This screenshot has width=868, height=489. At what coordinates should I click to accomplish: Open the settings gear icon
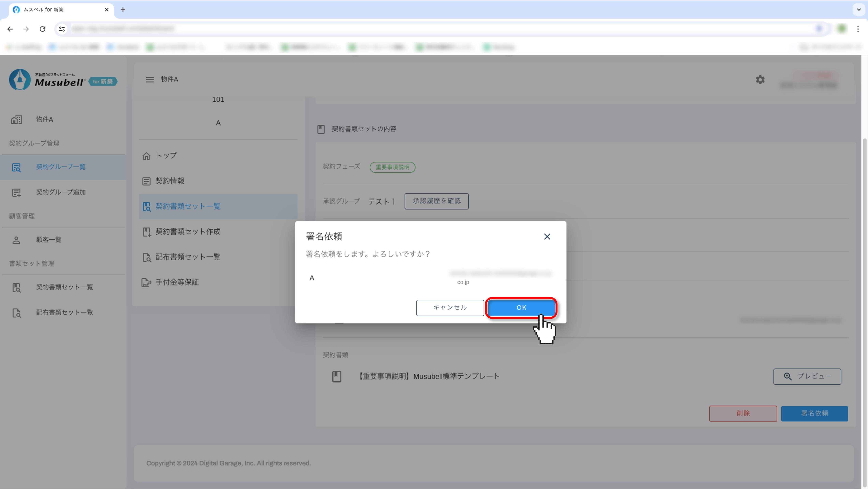[760, 80]
